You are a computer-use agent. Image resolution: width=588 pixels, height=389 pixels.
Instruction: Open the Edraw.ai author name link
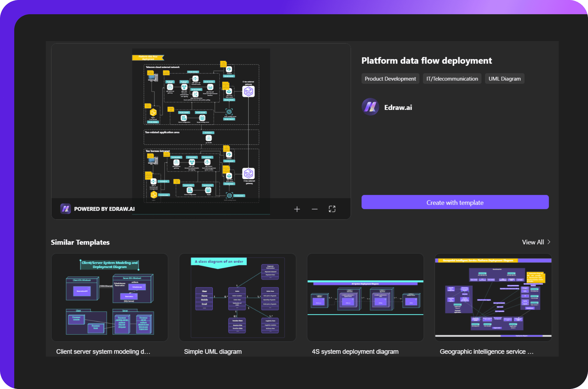pos(398,108)
